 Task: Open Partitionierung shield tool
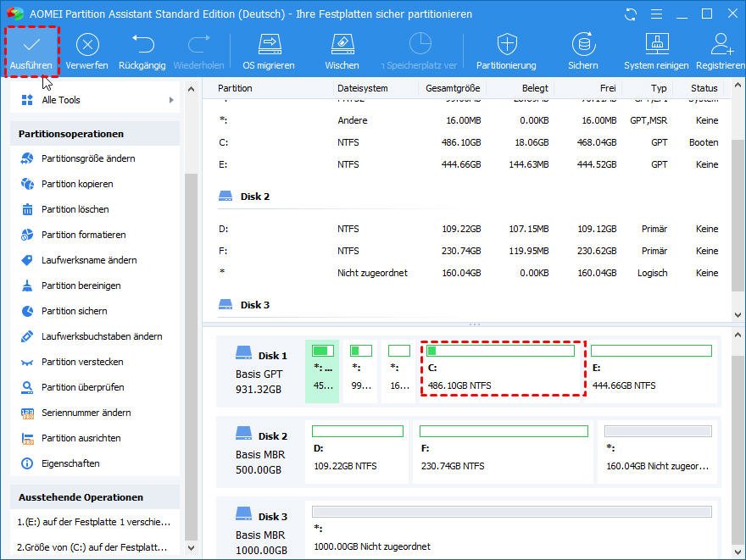point(506,52)
